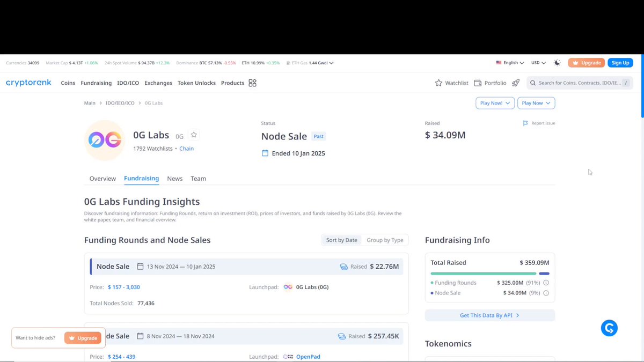
Task: Click info icon next to Node Sale 9%
Action: point(546,293)
